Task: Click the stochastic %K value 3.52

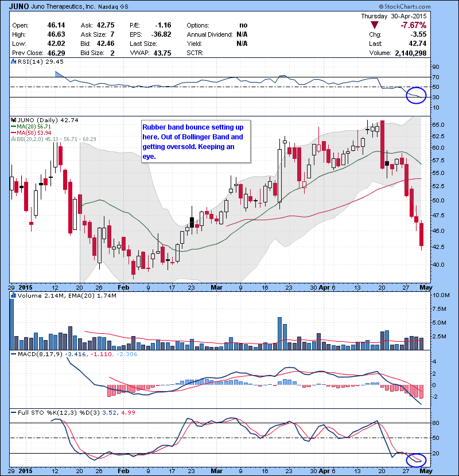Action: [110, 412]
